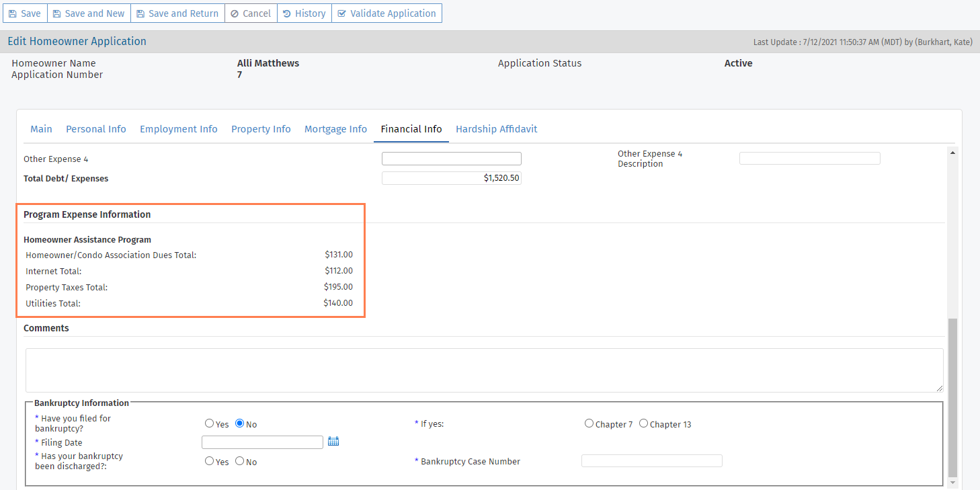The height and width of the screenshot is (490, 980).
Task: Click the Comments text area
Action: (484, 370)
